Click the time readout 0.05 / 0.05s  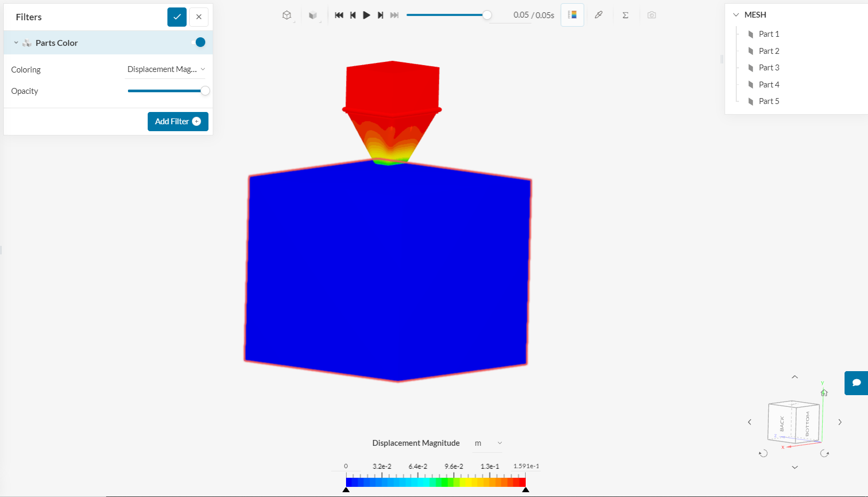point(534,15)
